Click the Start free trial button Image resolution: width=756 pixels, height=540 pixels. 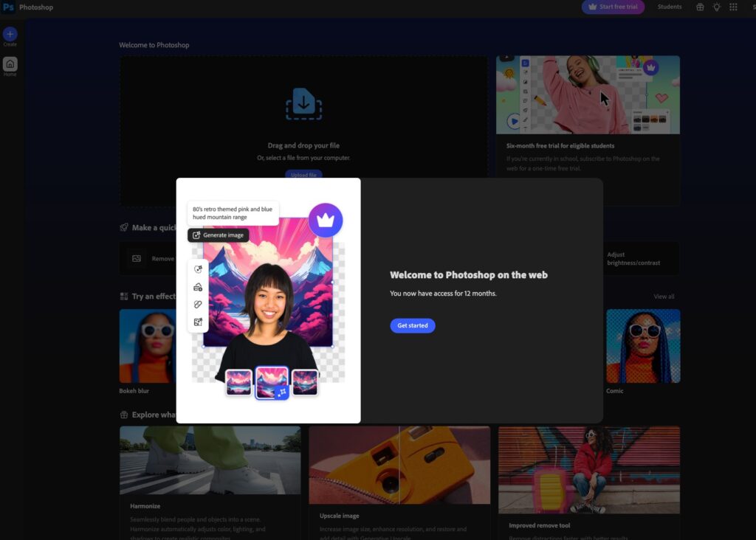pos(613,7)
